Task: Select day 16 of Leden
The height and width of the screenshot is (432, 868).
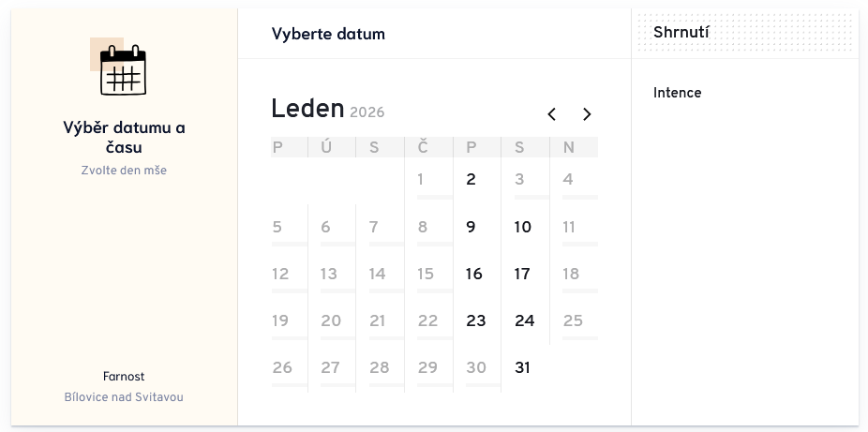Action: tap(473, 274)
